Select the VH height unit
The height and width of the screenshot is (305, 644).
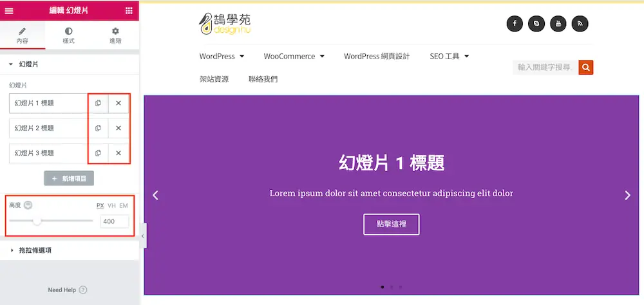(111, 206)
